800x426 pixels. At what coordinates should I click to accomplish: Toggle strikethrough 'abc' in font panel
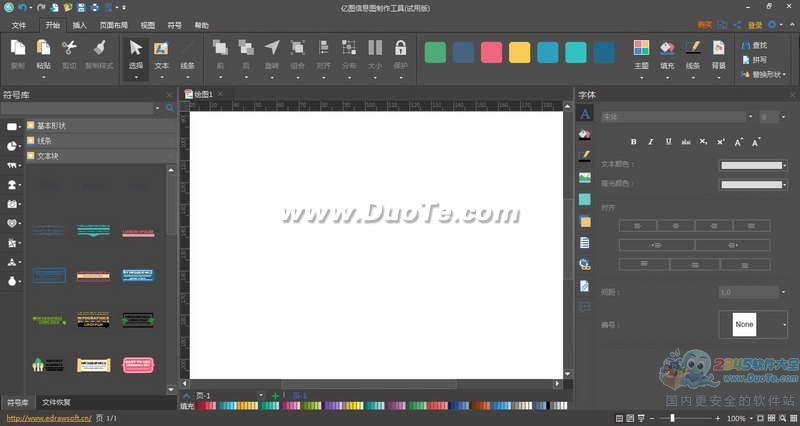pyautogui.click(x=686, y=142)
